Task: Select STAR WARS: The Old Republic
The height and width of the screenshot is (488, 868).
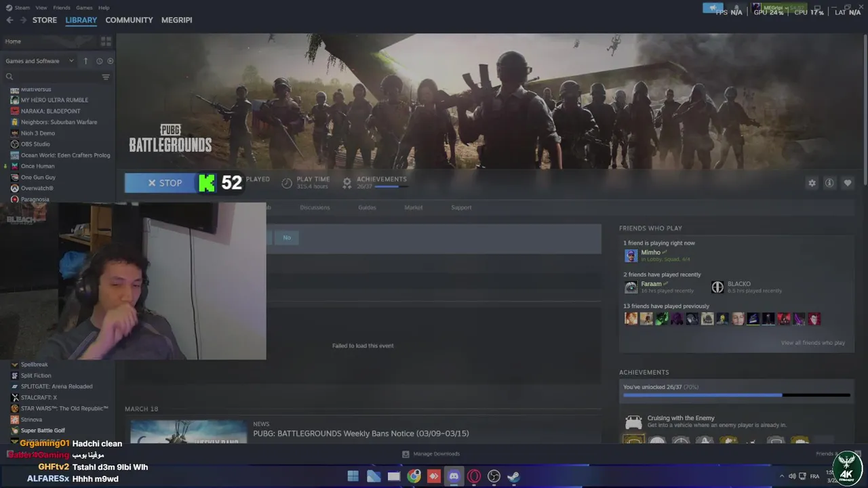Action: click(x=64, y=409)
